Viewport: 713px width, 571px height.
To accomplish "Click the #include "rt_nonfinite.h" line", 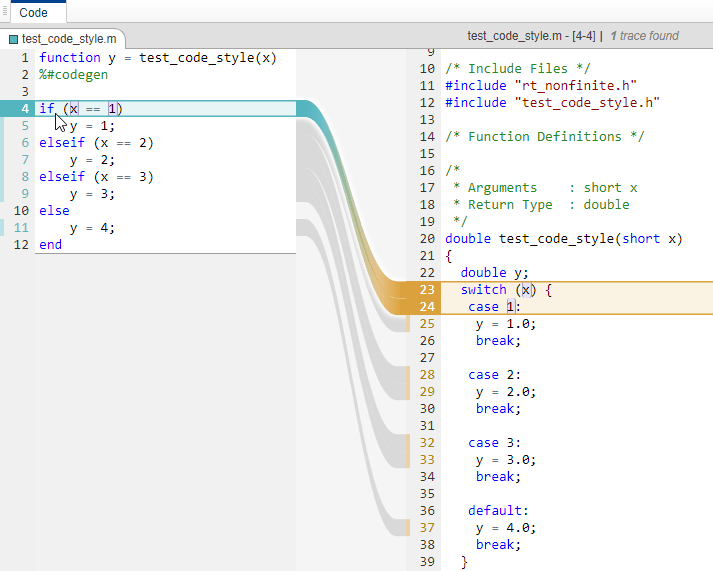I will pyautogui.click(x=541, y=85).
